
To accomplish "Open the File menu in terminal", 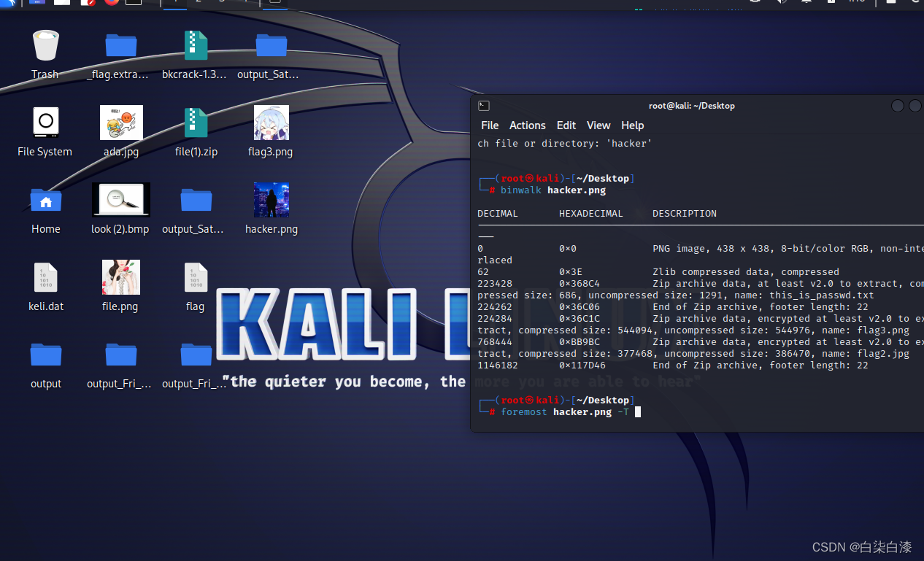I will [x=490, y=125].
